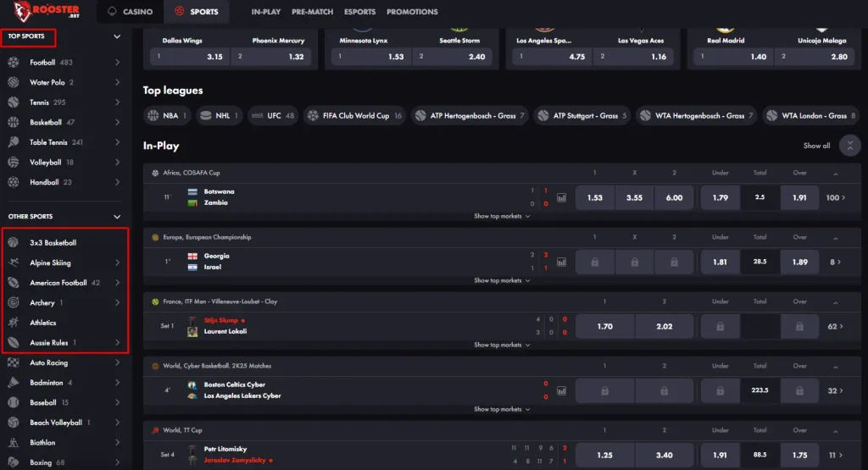Image resolution: width=868 pixels, height=470 pixels.
Task: Bet on draw at 3.55 Botswana match
Action: (x=634, y=198)
